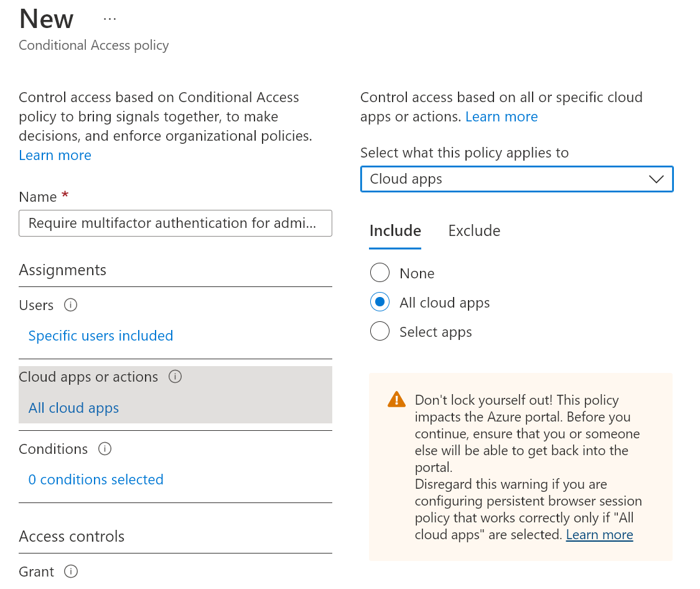Click Learn more beside cloud apps or actions
The width and height of the screenshot is (700, 589).
(x=501, y=116)
